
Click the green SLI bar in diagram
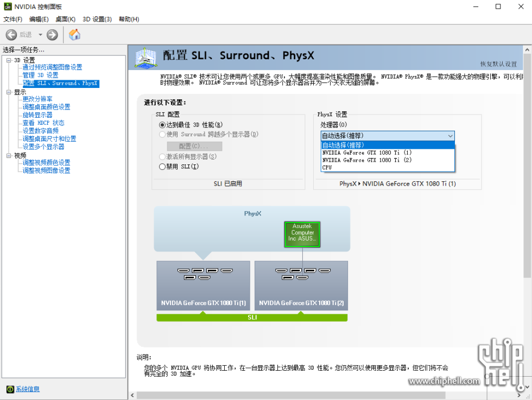tap(252, 318)
